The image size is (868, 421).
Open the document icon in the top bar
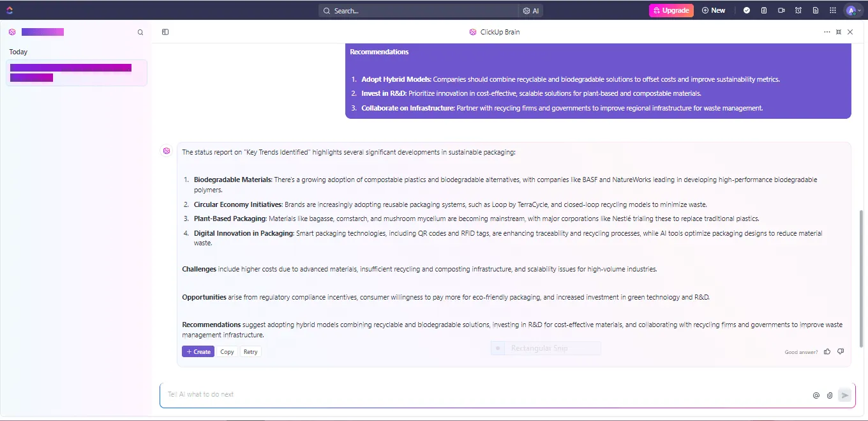[x=816, y=10]
